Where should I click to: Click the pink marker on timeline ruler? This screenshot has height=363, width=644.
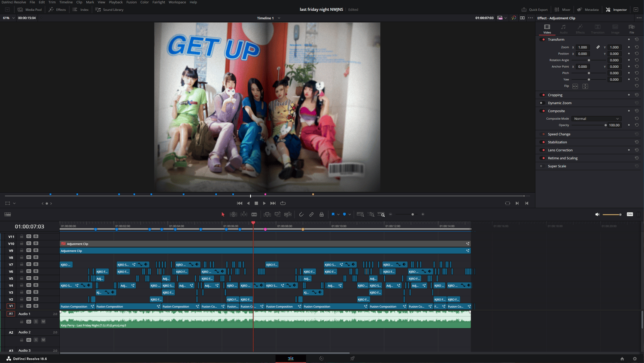[265, 229]
